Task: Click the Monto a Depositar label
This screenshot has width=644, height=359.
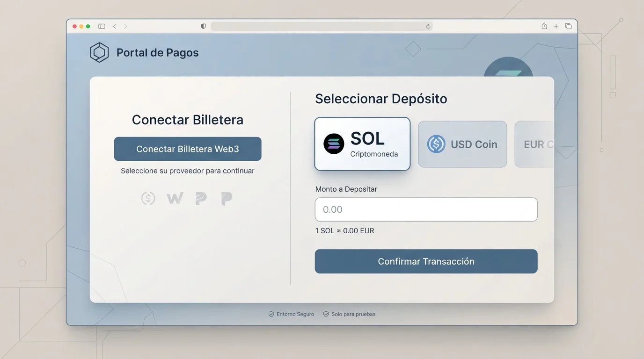Action: pos(346,189)
